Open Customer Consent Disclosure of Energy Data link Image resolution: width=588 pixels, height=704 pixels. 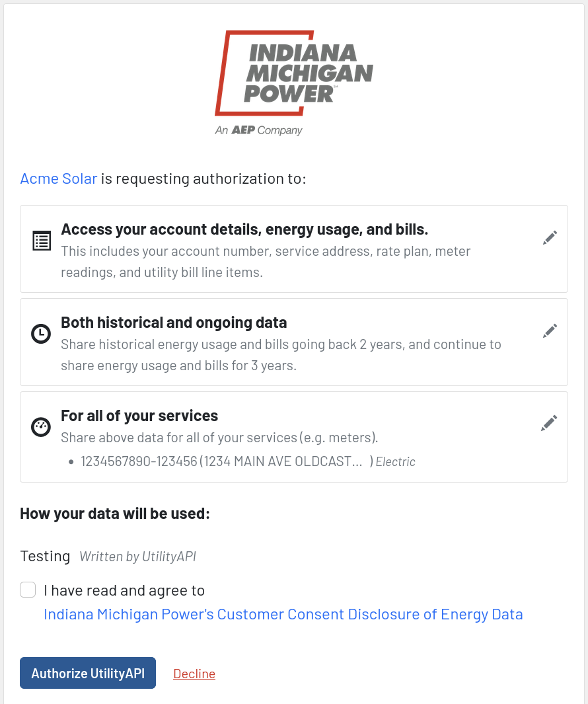pos(283,614)
